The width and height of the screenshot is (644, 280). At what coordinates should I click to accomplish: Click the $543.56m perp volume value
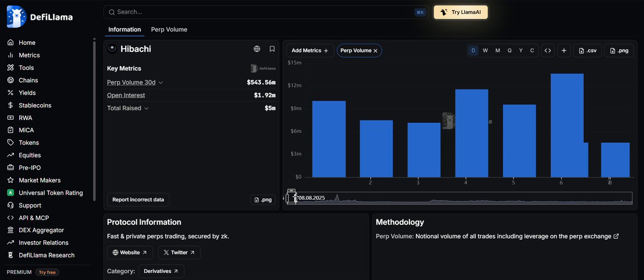pos(261,83)
